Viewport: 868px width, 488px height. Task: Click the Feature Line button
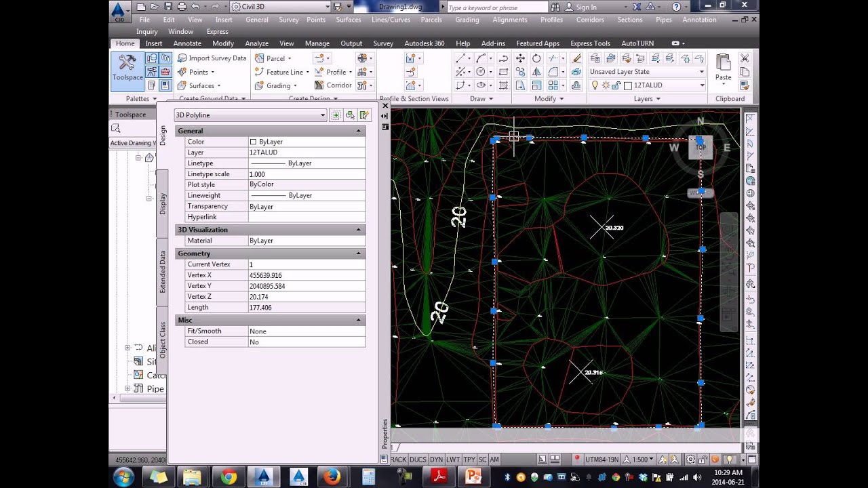282,72
